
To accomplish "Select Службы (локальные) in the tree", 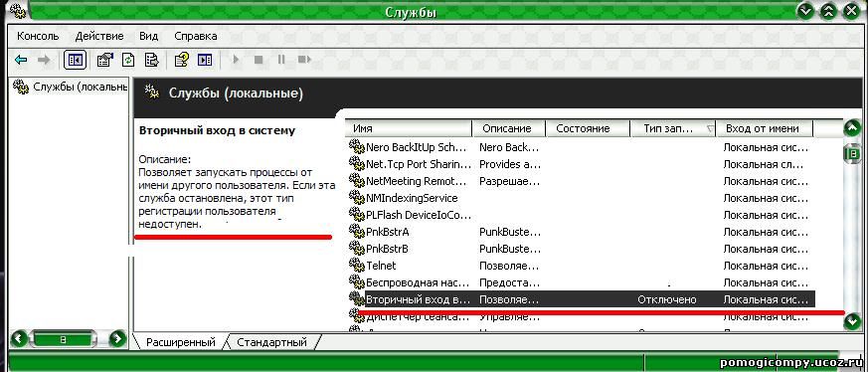I will [x=71, y=87].
